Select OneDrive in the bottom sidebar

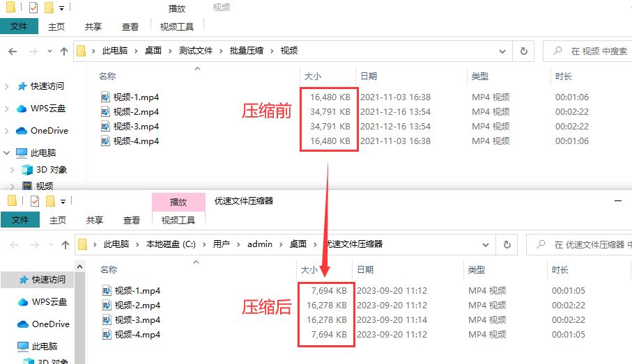tap(51, 324)
